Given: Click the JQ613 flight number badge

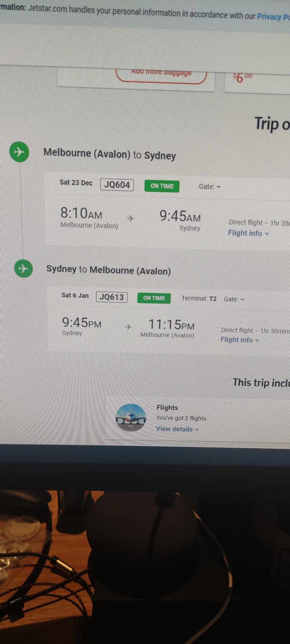Looking at the screenshot, I should (112, 297).
